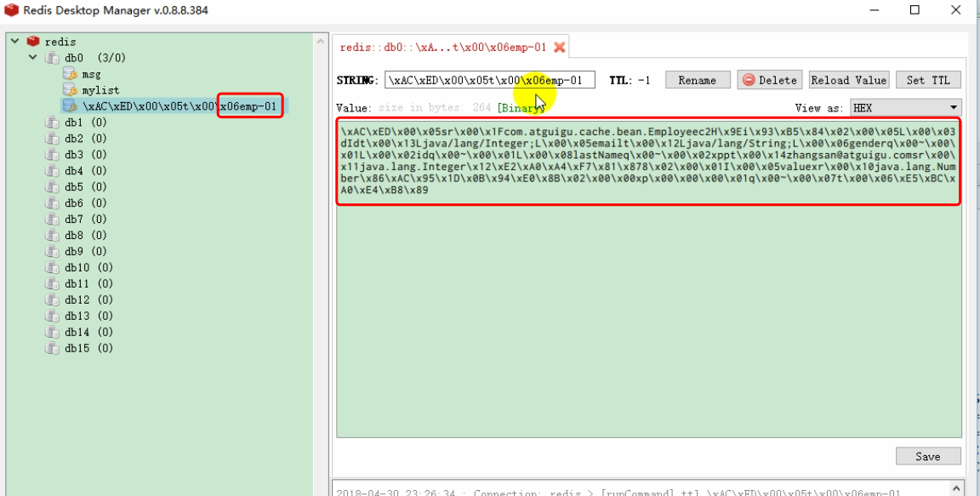Image resolution: width=980 pixels, height=496 pixels.
Task: Click the TTL: -1 label
Action: coord(630,80)
